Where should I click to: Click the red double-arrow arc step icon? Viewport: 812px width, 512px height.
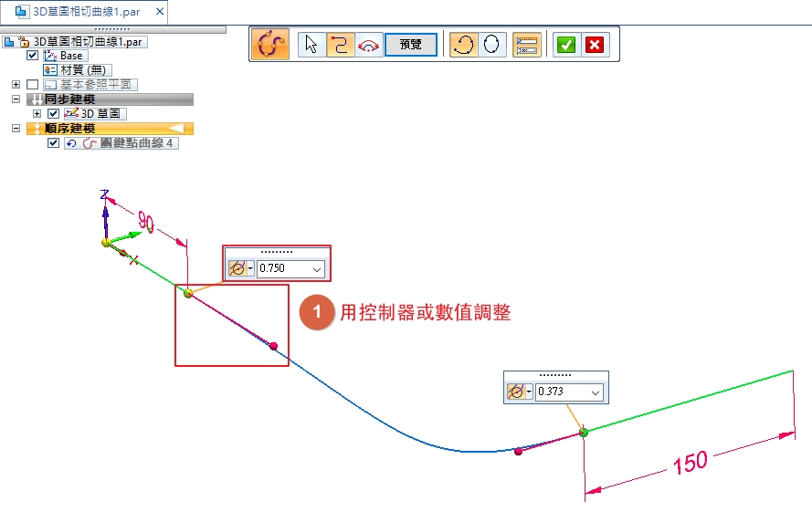click(369, 44)
